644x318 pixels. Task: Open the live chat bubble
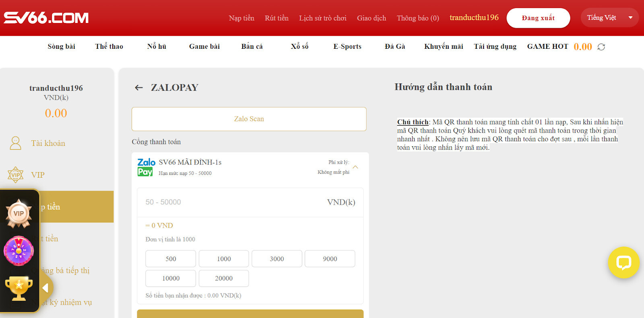623,262
